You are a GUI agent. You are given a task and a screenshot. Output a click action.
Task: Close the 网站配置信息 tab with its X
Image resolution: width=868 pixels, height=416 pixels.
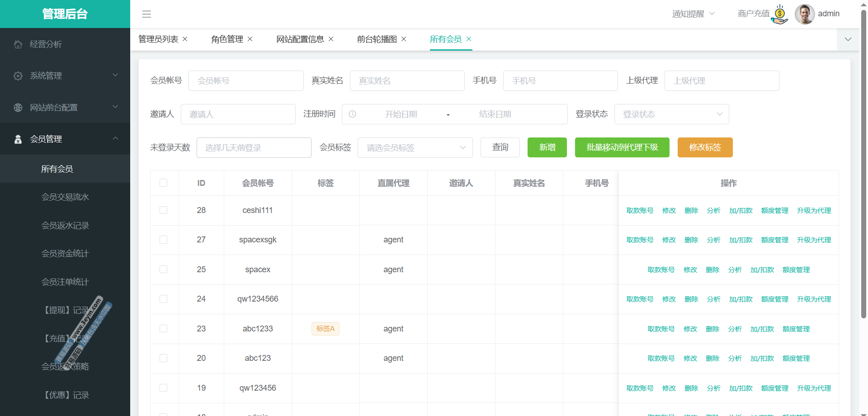click(331, 39)
